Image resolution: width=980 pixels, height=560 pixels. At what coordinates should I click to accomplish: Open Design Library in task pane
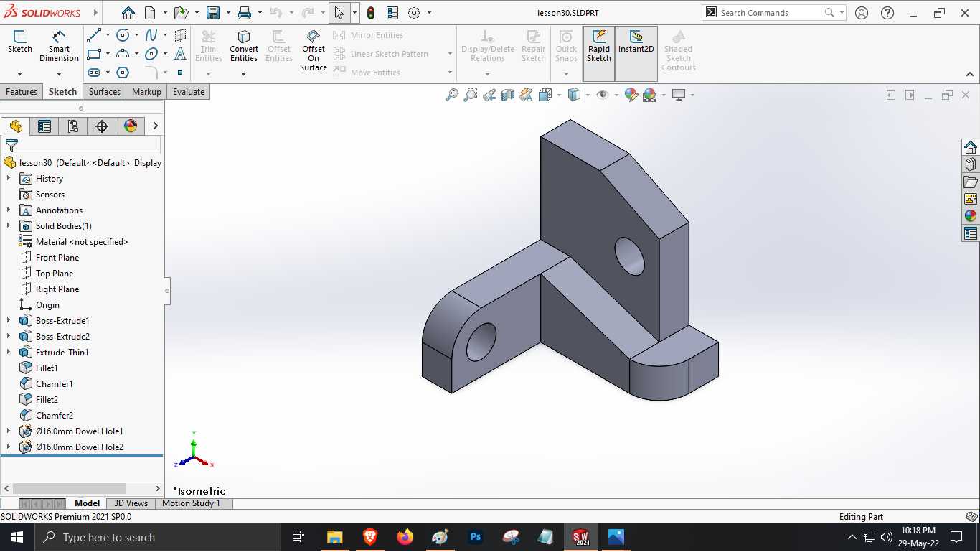tap(971, 164)
